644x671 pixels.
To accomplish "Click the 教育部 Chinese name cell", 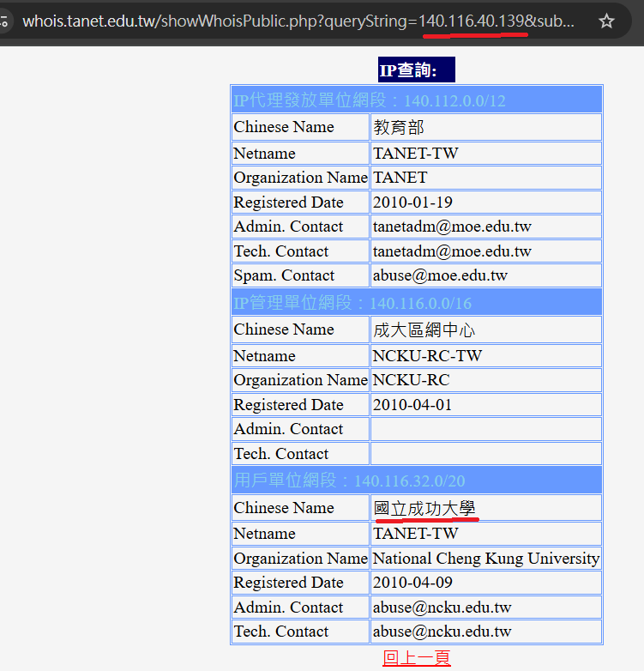I will pyautogui.click(x=485, y=127).
